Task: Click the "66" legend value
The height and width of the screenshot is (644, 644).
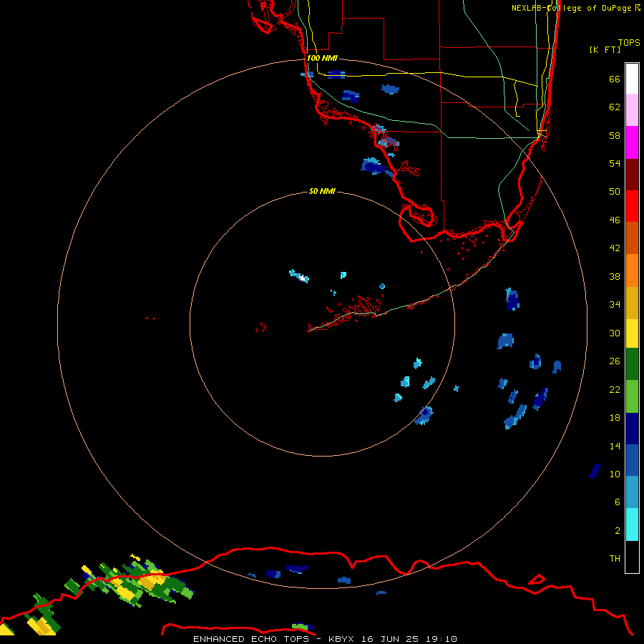Action: point(615,79)
